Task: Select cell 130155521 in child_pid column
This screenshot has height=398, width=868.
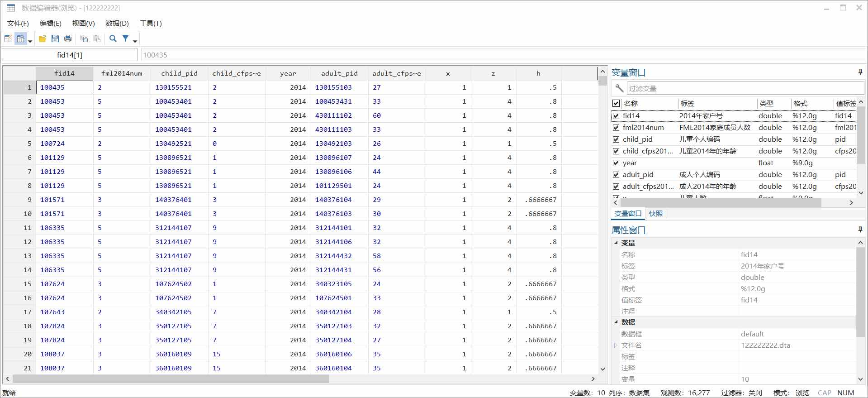Action: click(180, 87)
